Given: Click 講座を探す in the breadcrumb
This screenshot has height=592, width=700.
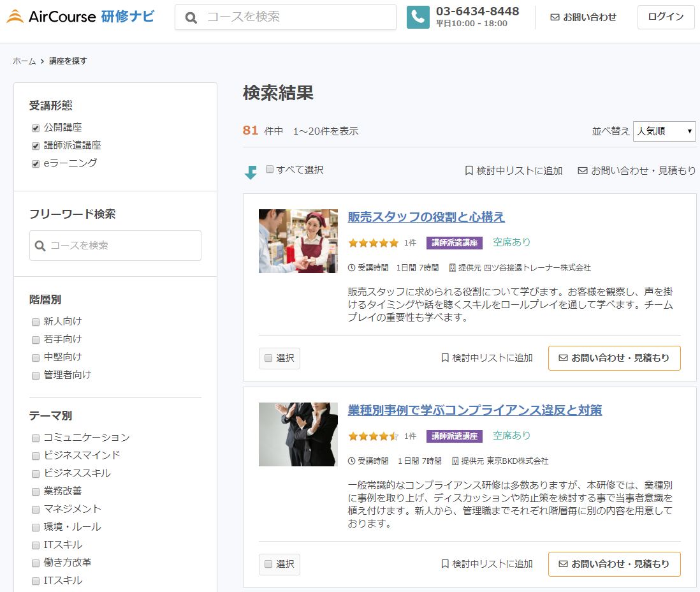Looking at the screenshot, I should (x=67, y=61).
